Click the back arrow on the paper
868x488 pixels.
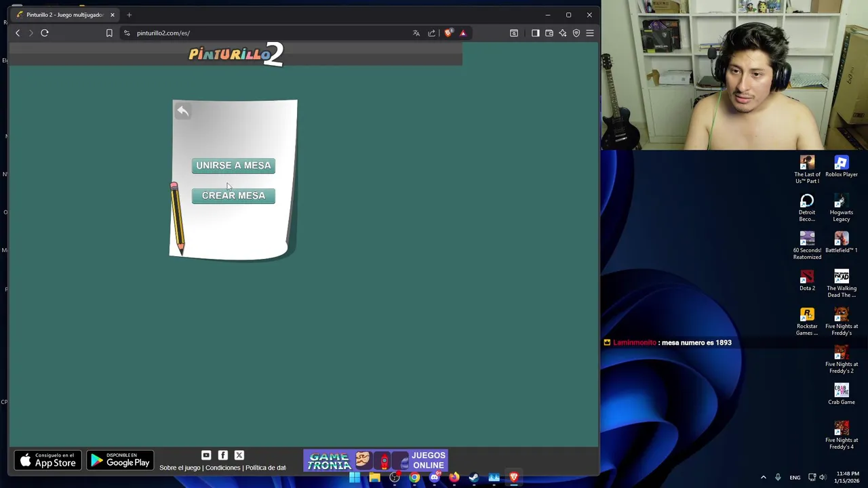[182, 110]
